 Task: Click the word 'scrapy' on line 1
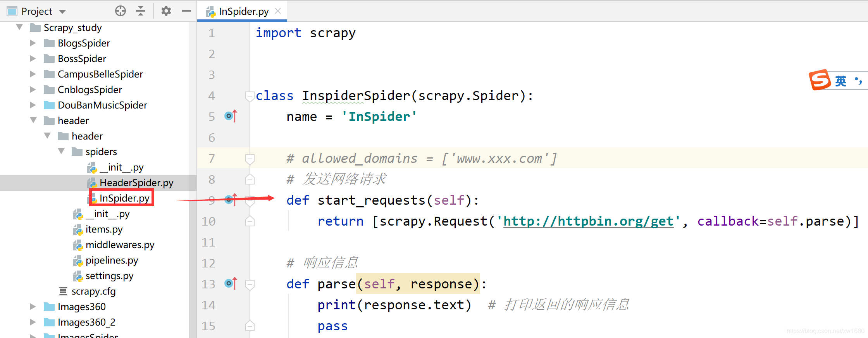[x=332, y=33]
